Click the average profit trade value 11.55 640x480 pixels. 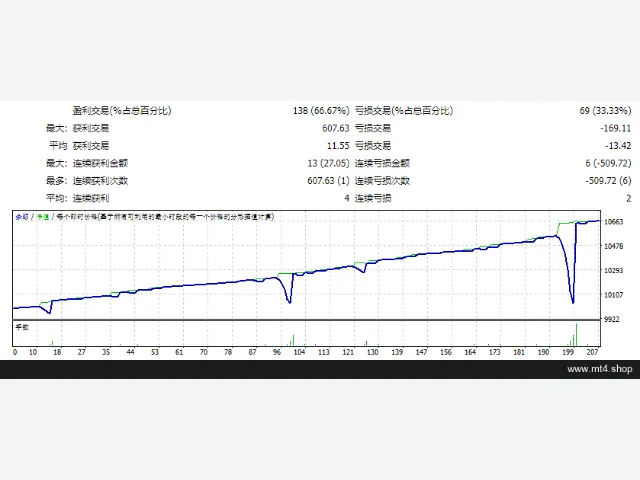[338, 146]
